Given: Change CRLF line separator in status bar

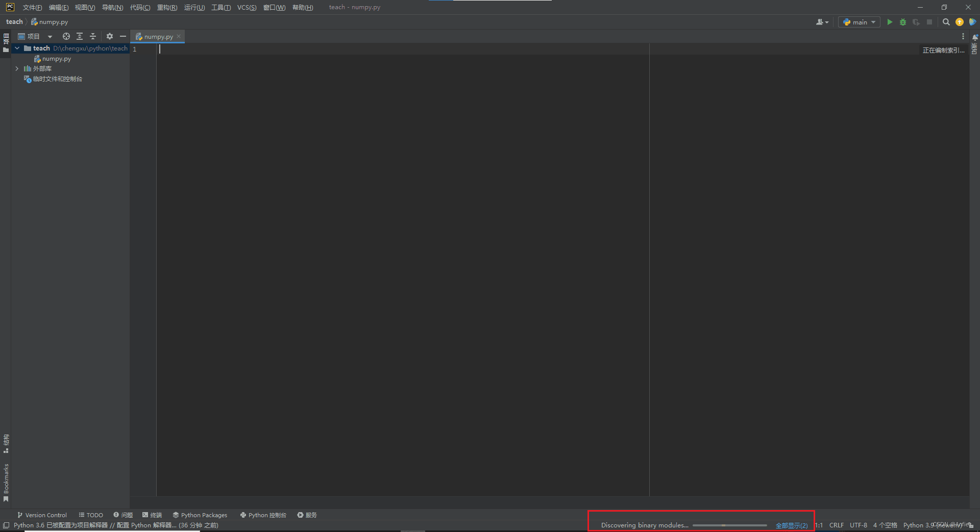Looking at the screenshot, I should pos(837,525).
